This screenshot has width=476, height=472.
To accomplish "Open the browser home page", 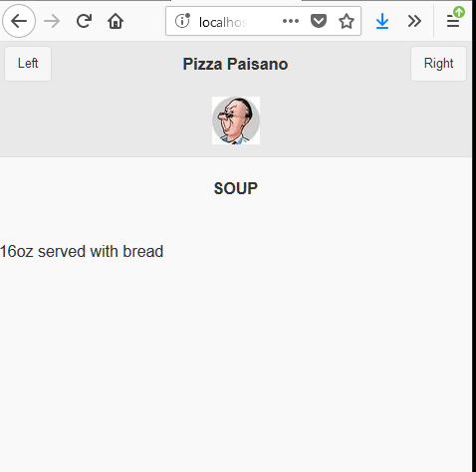I will click(116, 21).
